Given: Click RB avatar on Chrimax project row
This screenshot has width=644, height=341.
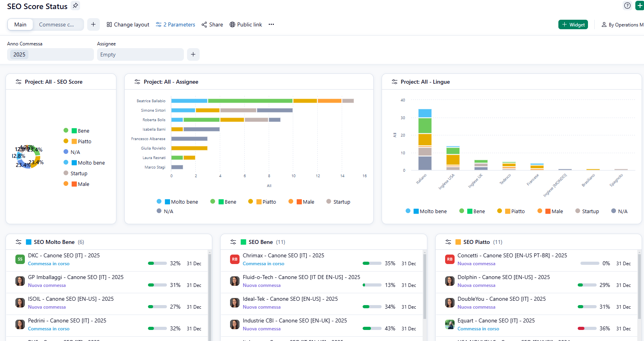Looking at the screenshot, I should pyautogui.click(x=235, y=259).
